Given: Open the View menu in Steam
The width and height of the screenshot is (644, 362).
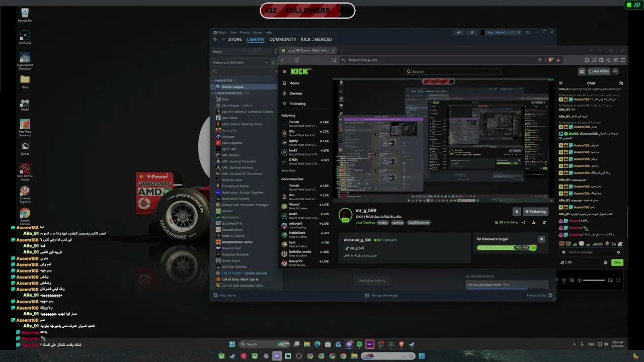Looking at the screenshot, I should (233, 32).
